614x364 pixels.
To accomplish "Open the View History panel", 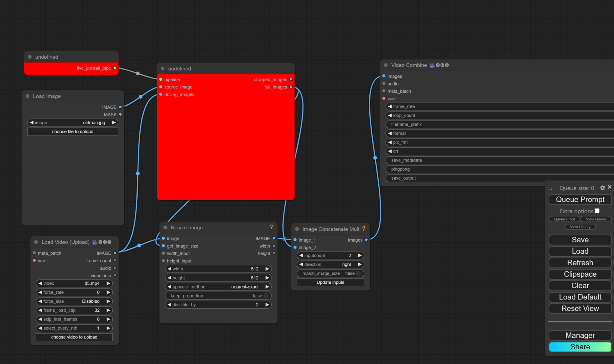I will [580, 227].
